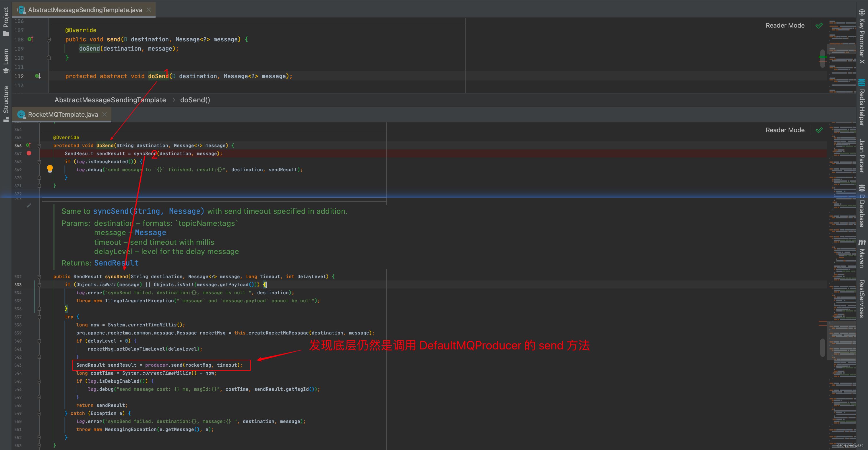The width and height of the screenshot is (868, 450).
Task: Click overrides gutter icon on line 866
Action: coord(28,145)
